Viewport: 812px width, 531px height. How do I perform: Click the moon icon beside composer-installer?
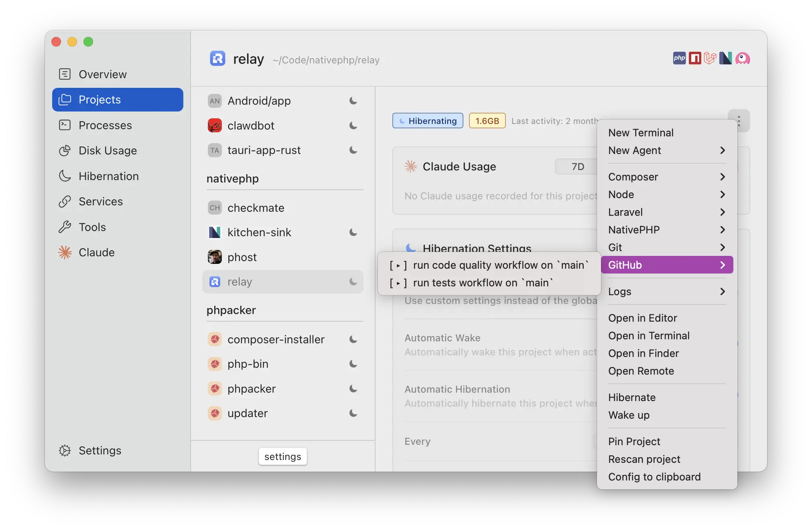point(353,339)
